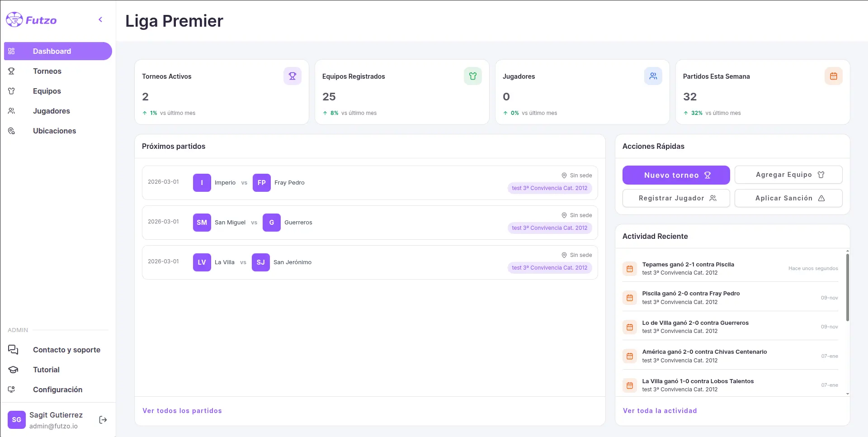The height and width of the screenshot is (437, 868).
Task: Open the Configuración settings entry
Action: (x=57, y=389)
